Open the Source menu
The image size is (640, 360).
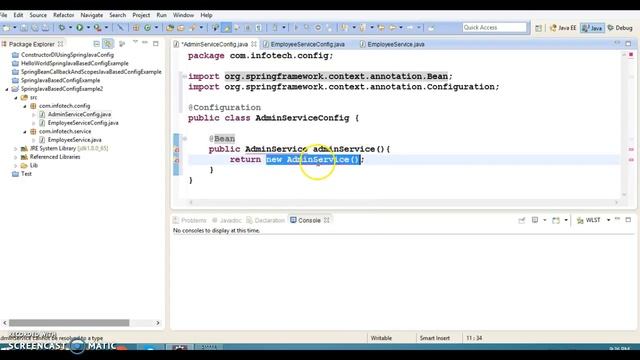point(38,15)
